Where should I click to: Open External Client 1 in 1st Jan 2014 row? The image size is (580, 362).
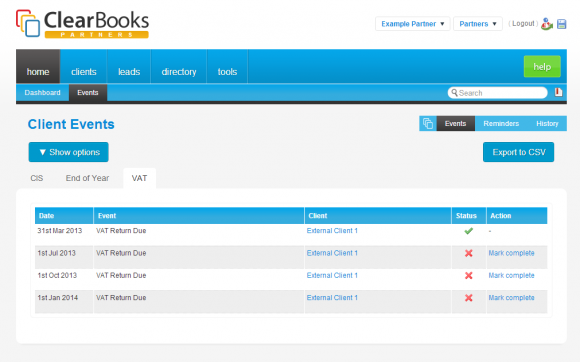332,298
